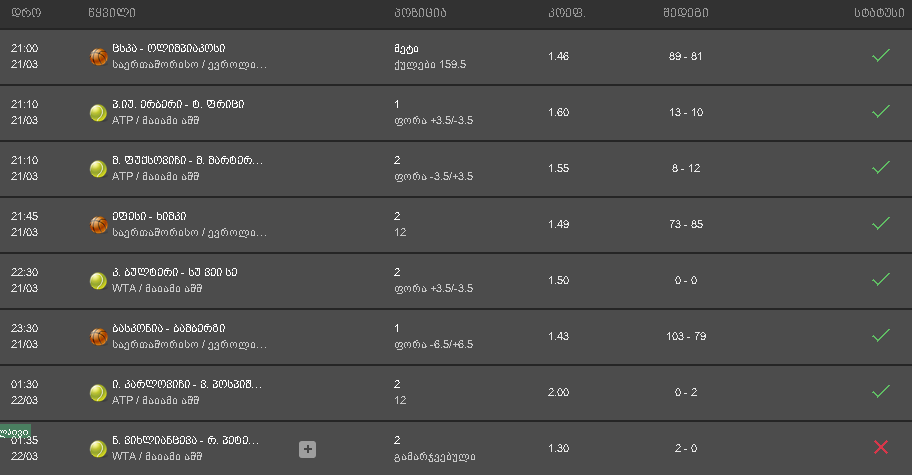Click the კოეფ. column header
Screen dimensions: 912x475
(566, 13)
